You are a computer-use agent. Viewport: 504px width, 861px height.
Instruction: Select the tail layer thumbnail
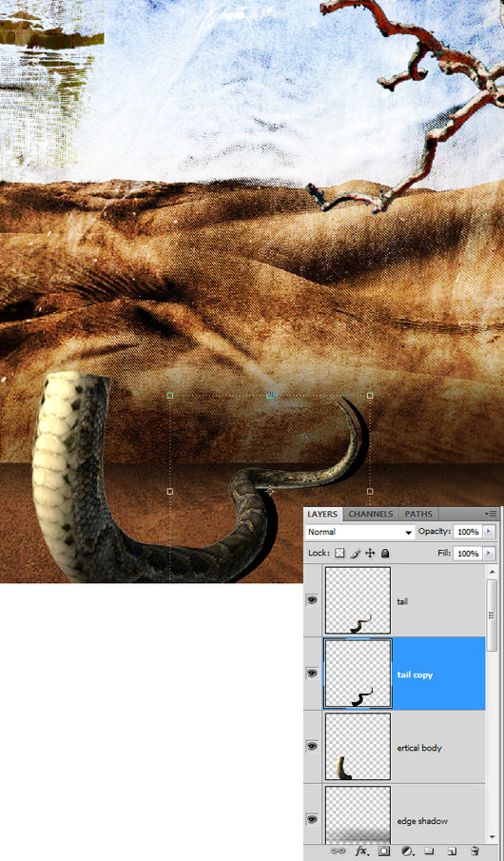[x=358, y=600]
